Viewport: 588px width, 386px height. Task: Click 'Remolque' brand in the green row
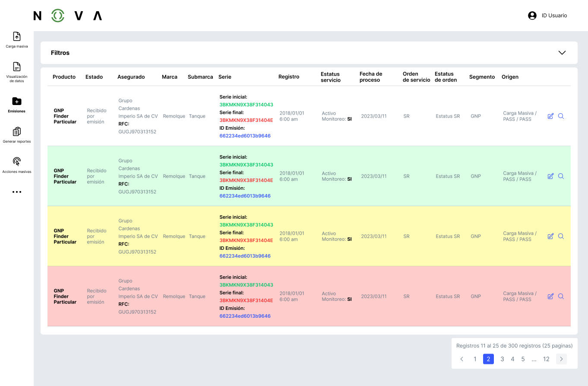click(174, 176)
